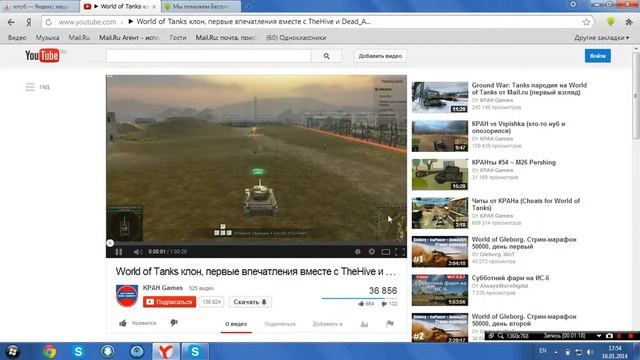Click the blue sign-in button
640x360 pixels.
(x=598, y=56)
